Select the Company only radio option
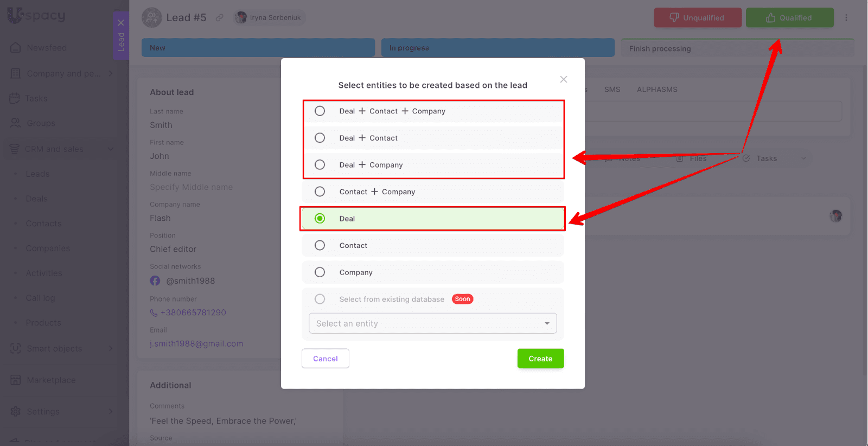868x446 pixels. coord(320,272)
